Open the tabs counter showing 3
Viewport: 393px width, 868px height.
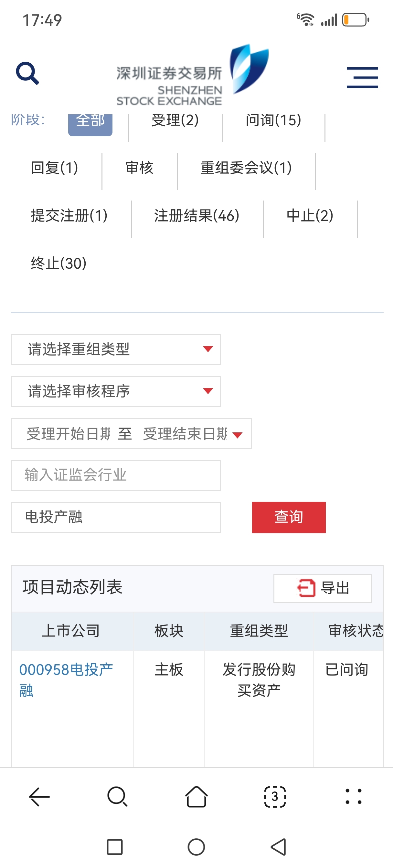(x=275, y=797)
